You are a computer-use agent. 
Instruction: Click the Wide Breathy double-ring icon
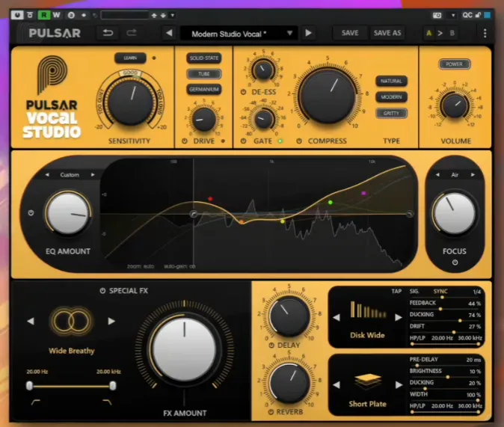pos(71,321)
